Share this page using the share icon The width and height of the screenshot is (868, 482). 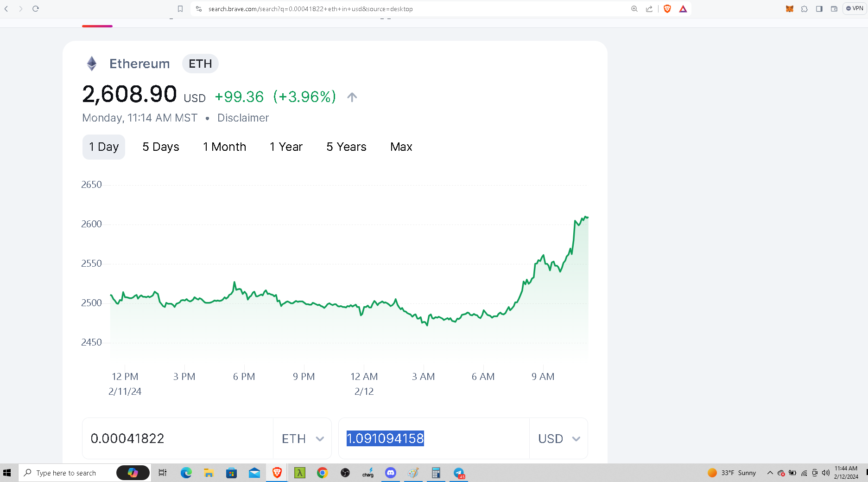tap(649, 9)
